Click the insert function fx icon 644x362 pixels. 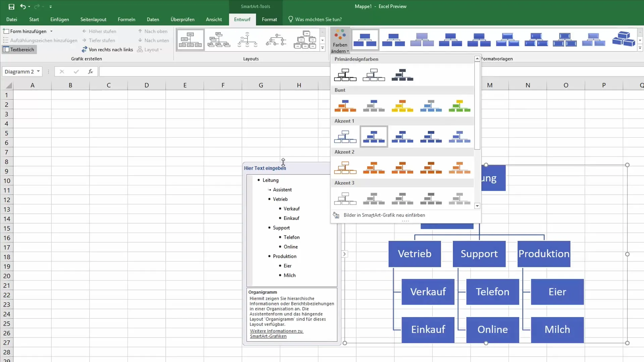(90, 71)
